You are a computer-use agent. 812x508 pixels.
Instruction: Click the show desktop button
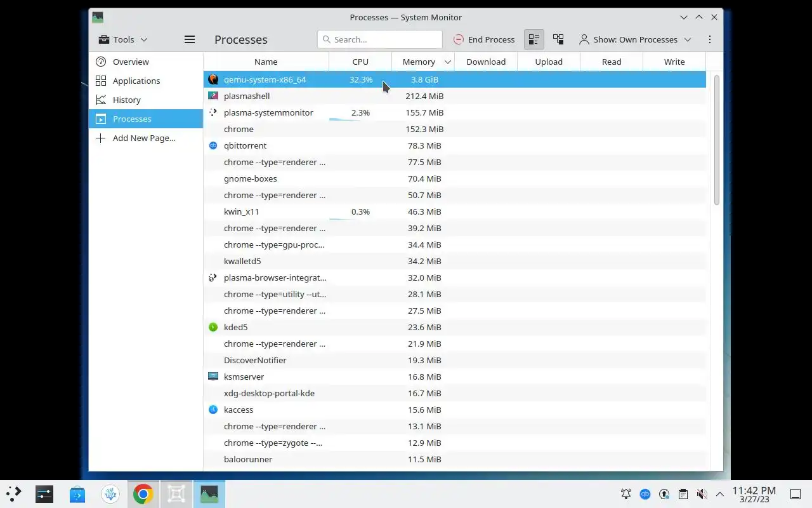click(x=795, y=493)
